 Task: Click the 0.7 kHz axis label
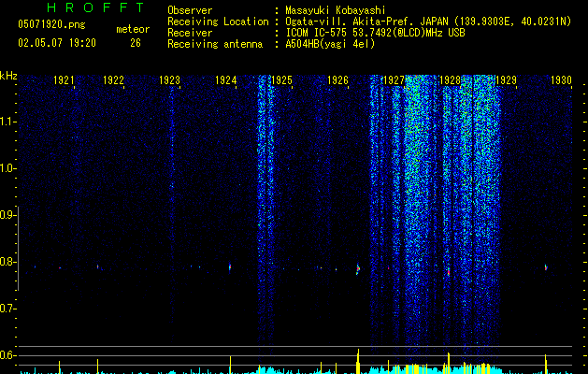(x=7, y=309)
